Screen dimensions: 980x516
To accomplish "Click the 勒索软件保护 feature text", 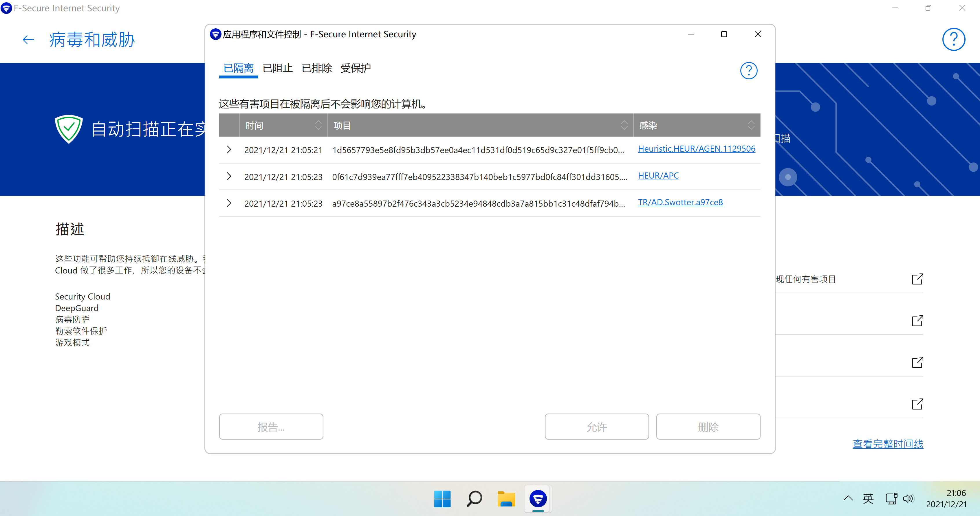I will pyautogui.click(x=81, y=331).
